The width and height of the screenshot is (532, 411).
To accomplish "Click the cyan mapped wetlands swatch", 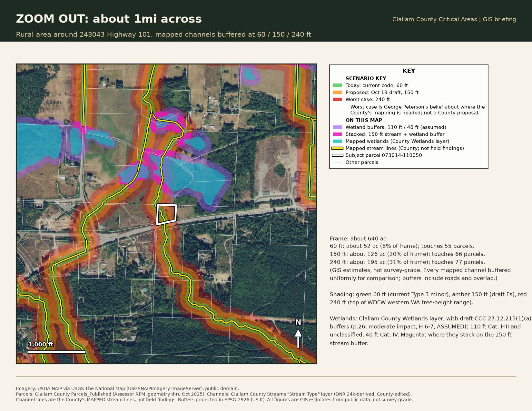I will click(337, 142).
